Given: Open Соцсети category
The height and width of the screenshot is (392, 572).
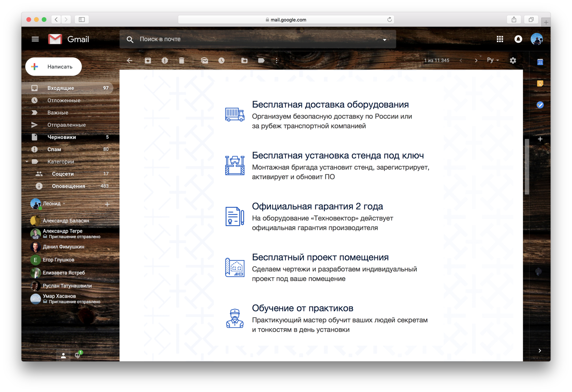Looking at the screenshot, I should 67,174.
